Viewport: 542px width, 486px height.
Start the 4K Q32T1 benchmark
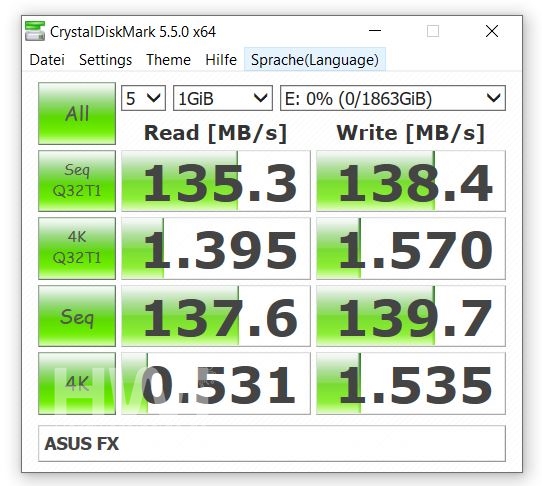click(x=77, y=248)
